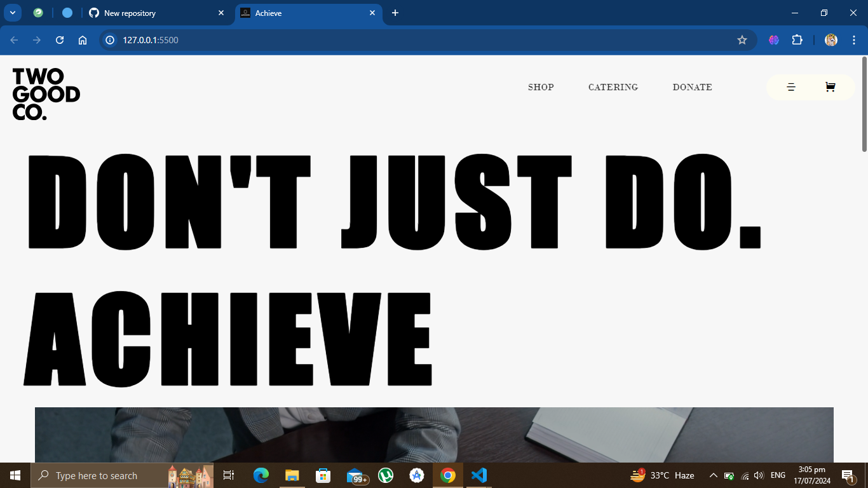This screenshot has height=488, width=868.
Task: Open the Extensions puzzle icon
Action: coord(797,40)
